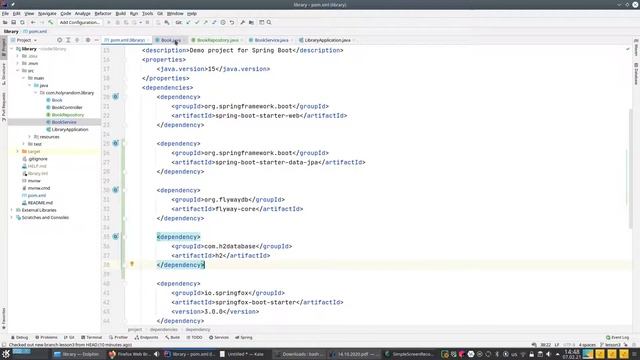Image resolution: width=640 pixels, height=360 pixels.
Task: Click the Git update project arrow icon
Action: 188,22
